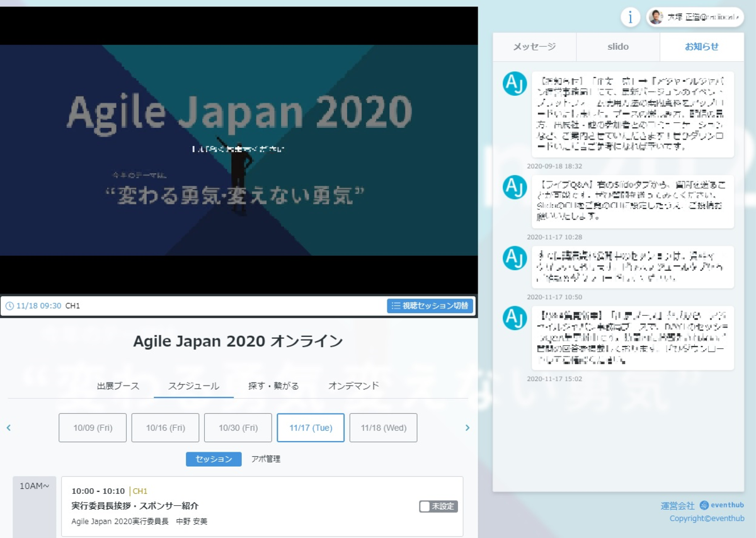756x538 pixels.
Task: Click AJ avatar of 2020-11-17 10:50 notice
Action: pyautogui.click(x=515, y=258)
